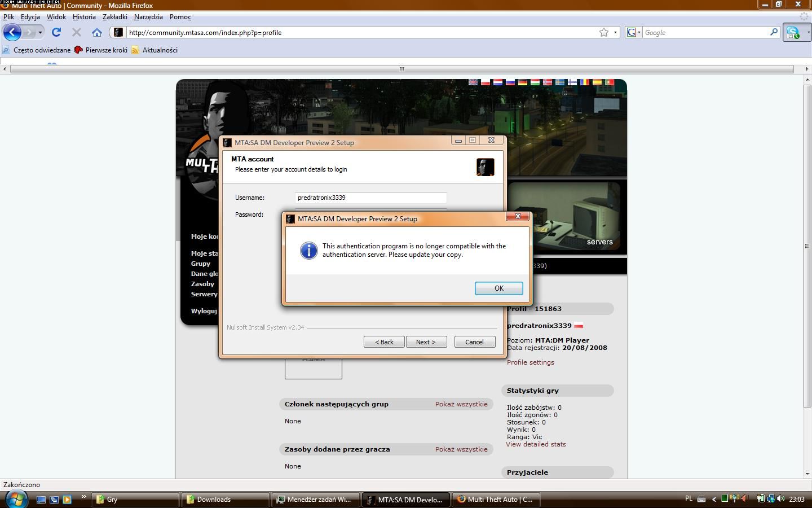The width and height of the screenshot is (812, 508).
Task: Click Wyloguj in the site sidebar
Action: click(x=204, y=311)
